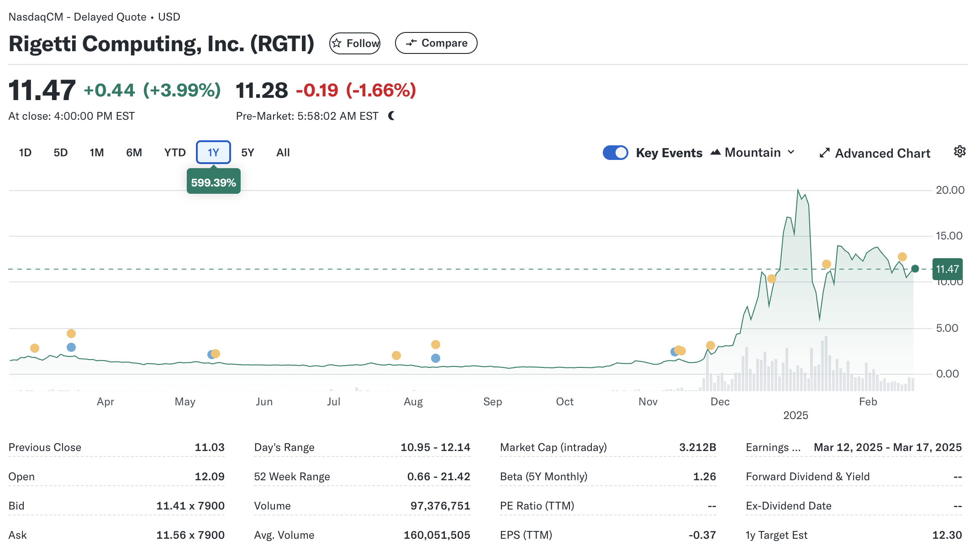Click the truncated Earnings date label
Image resolution: width=980 pixels, height=552 pixels.
(x=773, y=447)
